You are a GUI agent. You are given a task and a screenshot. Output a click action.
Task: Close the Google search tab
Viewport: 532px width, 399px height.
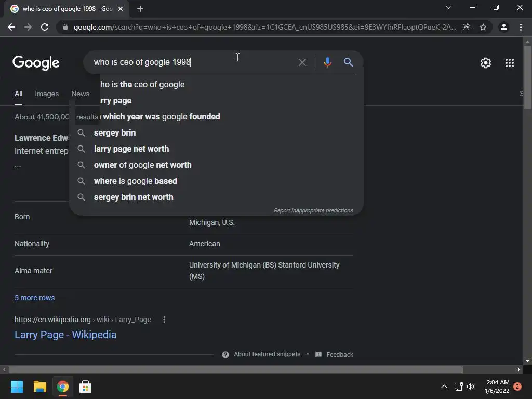[x=121, y=9]
